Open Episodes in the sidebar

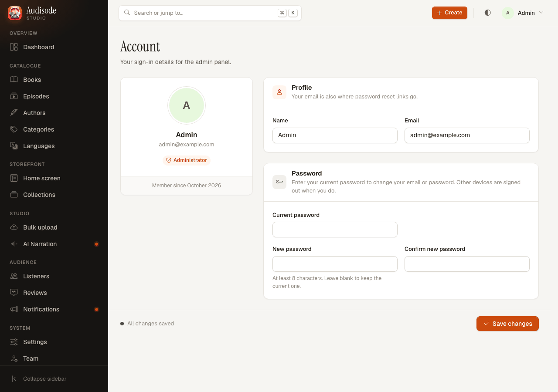coord(54,96)
